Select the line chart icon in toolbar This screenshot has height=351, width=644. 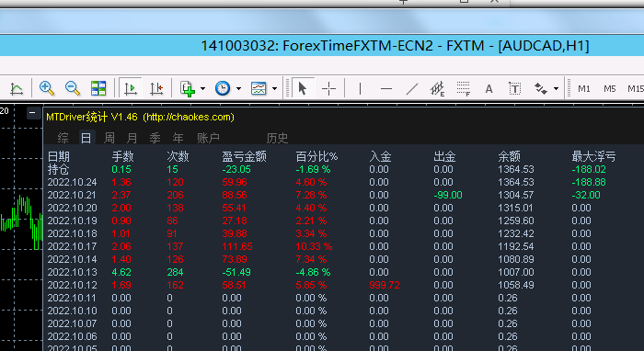[x=17, y=88]
